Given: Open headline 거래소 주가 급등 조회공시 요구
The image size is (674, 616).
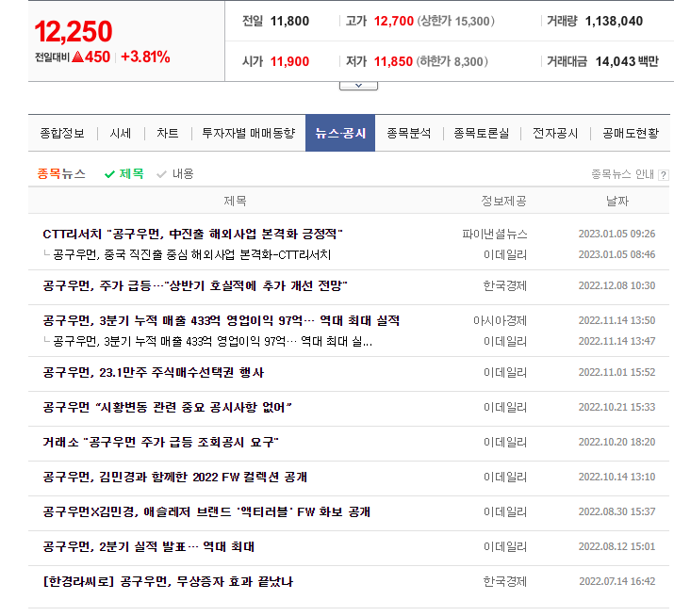Looking at the screenshot, I should (x=161, y=442).
